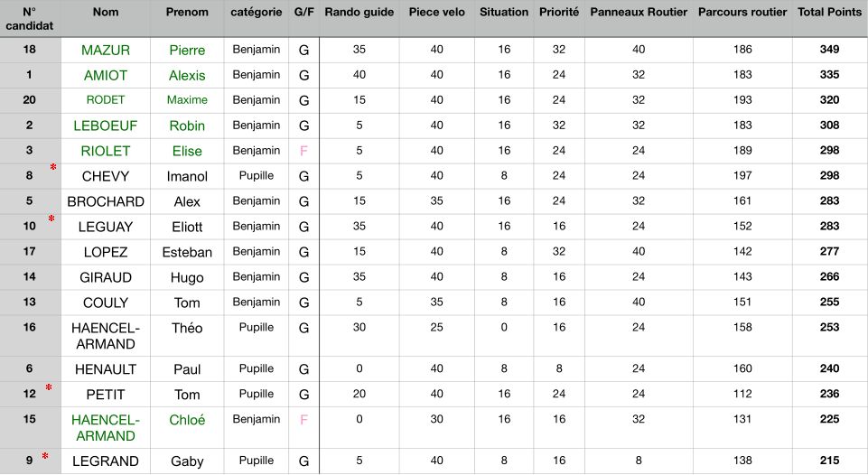868x475 pixels.
Task: Click the pink F in RIOLET's row
Action: pos(303,151)
